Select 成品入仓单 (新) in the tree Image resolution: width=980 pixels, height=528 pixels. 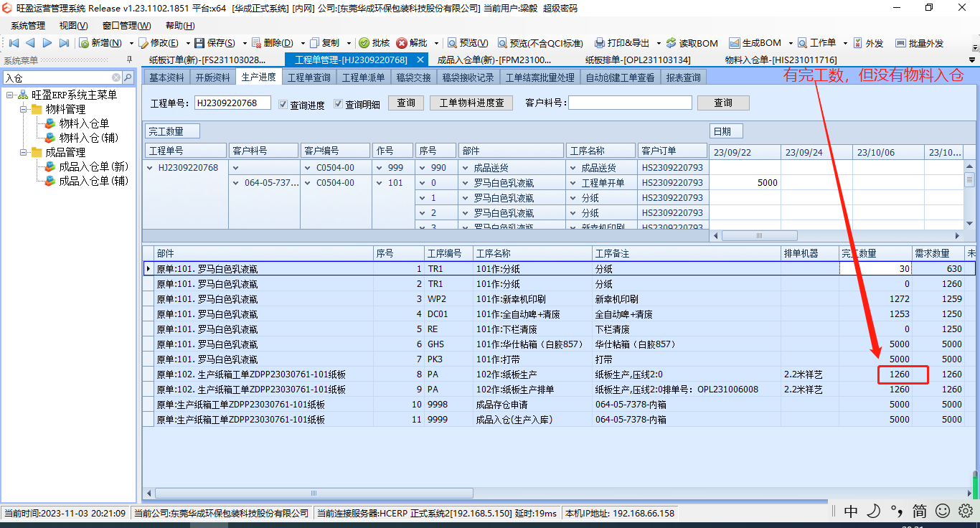(x=93, y=166)
